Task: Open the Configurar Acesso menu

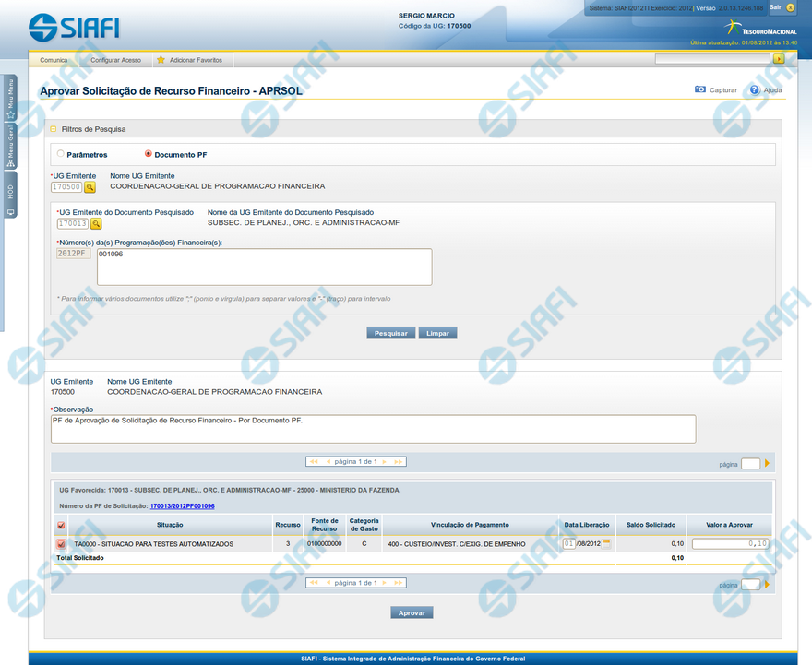Action: (115, 60)
